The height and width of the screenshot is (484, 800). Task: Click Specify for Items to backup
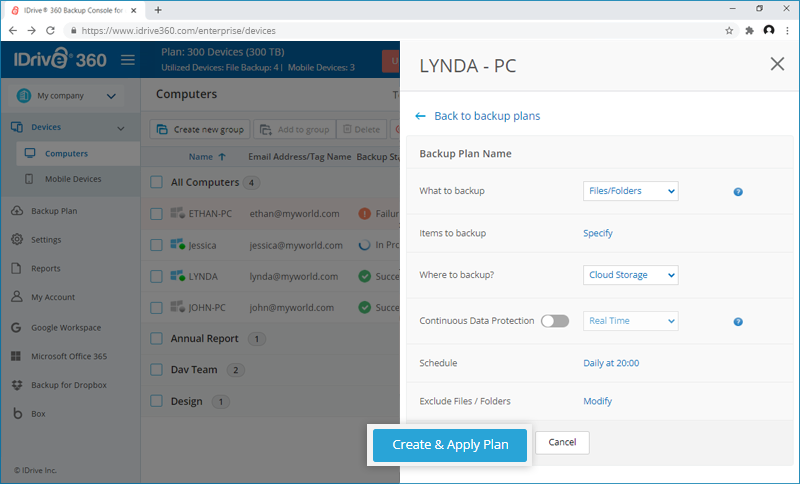click(x=597, y=233)
